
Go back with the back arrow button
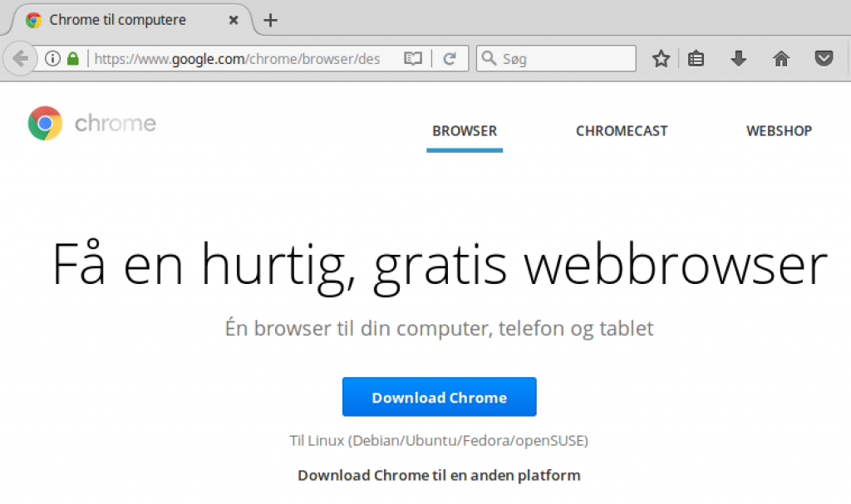[x=20, y=58]
